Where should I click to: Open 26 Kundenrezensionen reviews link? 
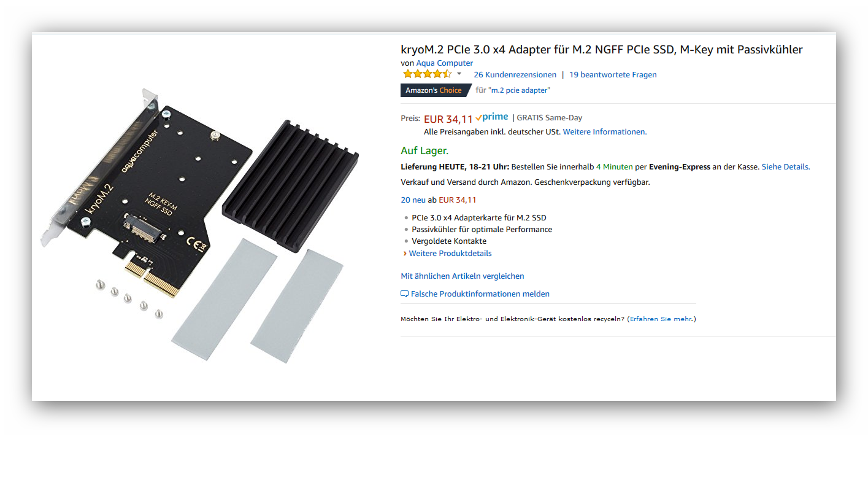[515, 74]
